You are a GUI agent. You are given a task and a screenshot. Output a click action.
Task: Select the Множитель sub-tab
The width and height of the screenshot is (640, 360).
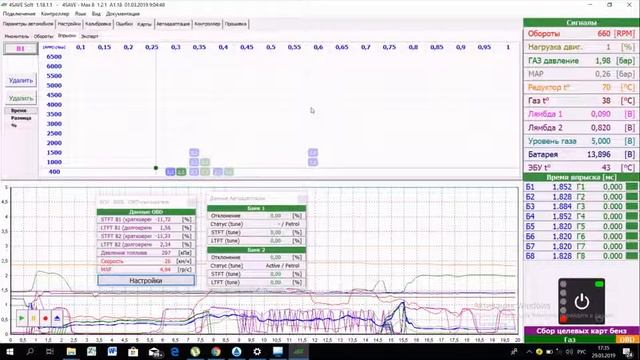(x=17, y=36)
